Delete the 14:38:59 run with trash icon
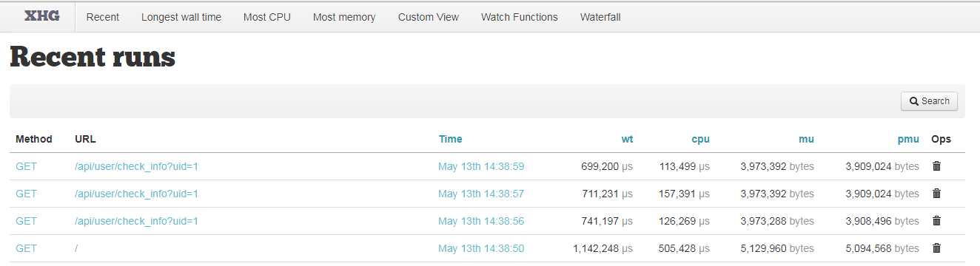Image resolution: width=980 pixels, height=266 pixels. pos(936,166)
